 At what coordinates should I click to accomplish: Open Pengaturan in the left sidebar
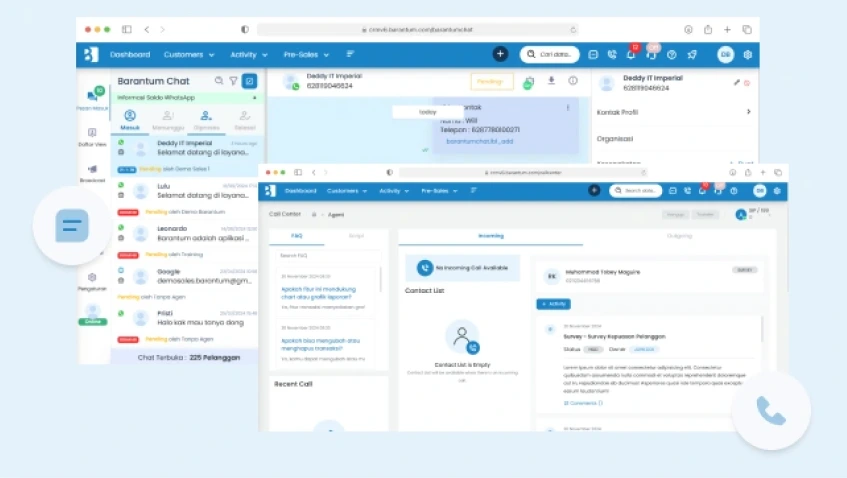92,281
